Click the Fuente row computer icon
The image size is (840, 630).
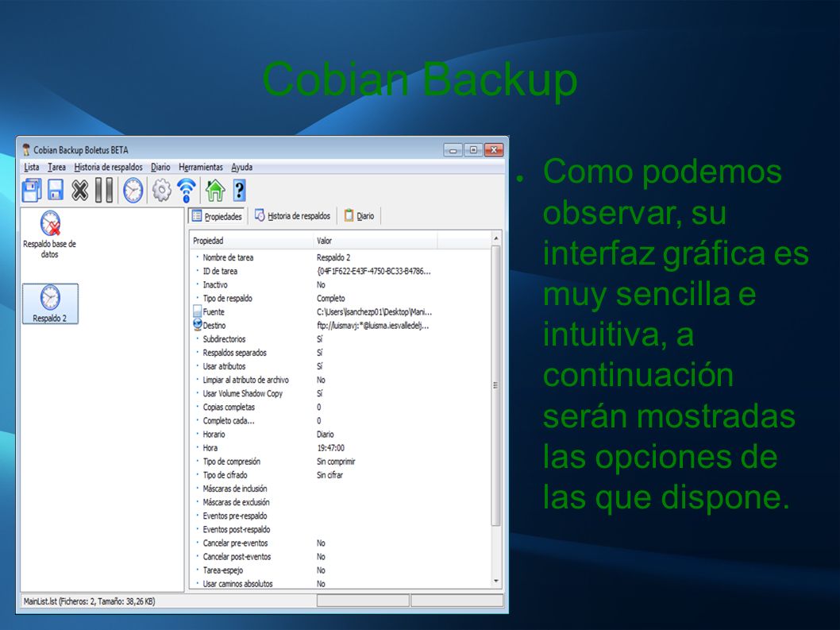197,311
